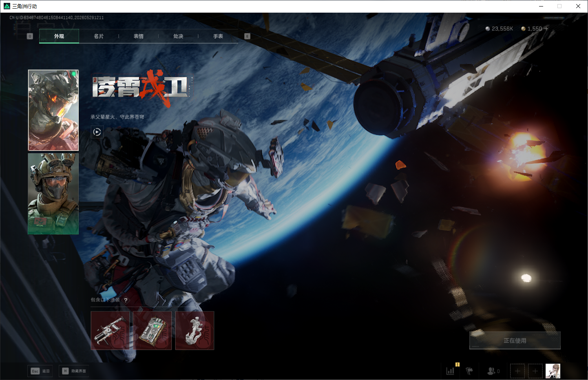
Task: Open the 包含以下涂装 help question mark
Action: coord(126,300)
